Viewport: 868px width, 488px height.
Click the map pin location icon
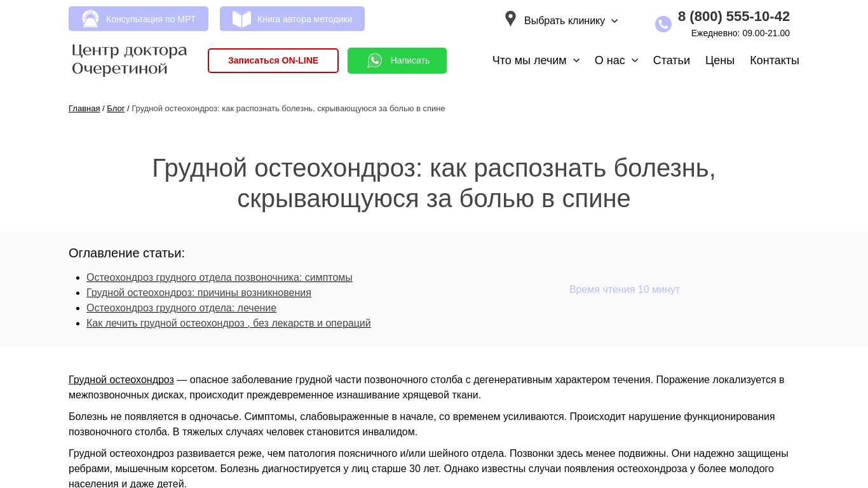[510, 19]
